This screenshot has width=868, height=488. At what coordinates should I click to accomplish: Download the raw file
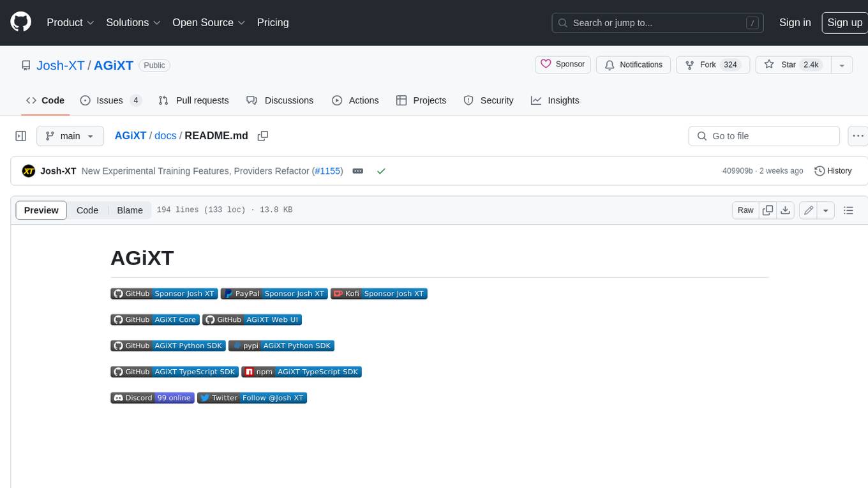[x=786, y=210]
